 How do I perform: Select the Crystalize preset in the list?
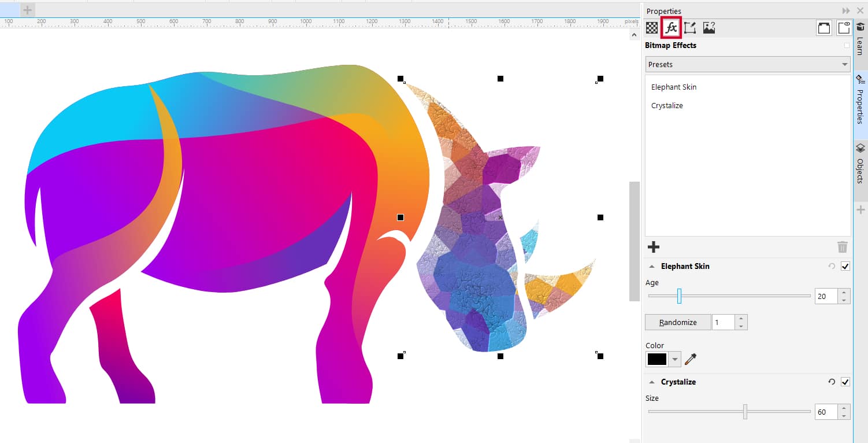667,105
